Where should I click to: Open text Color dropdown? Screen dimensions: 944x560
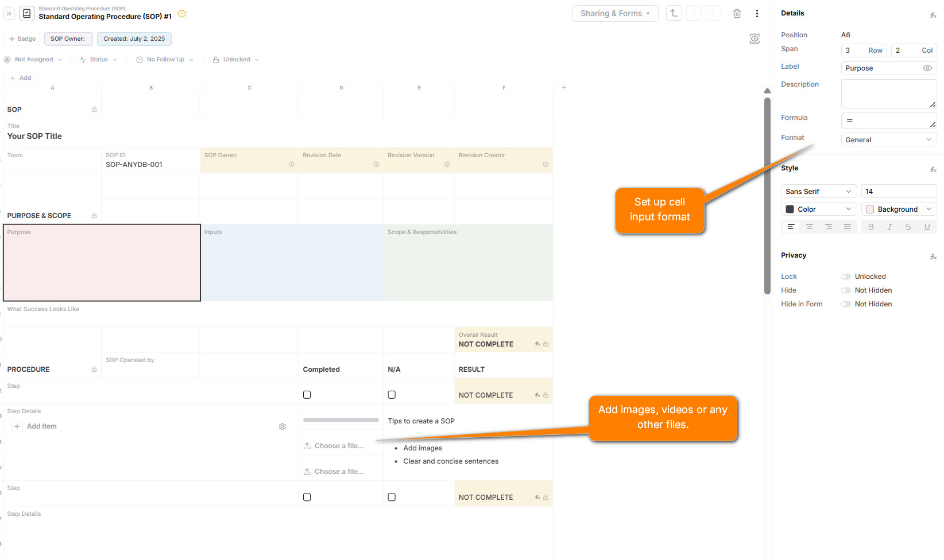819,209
